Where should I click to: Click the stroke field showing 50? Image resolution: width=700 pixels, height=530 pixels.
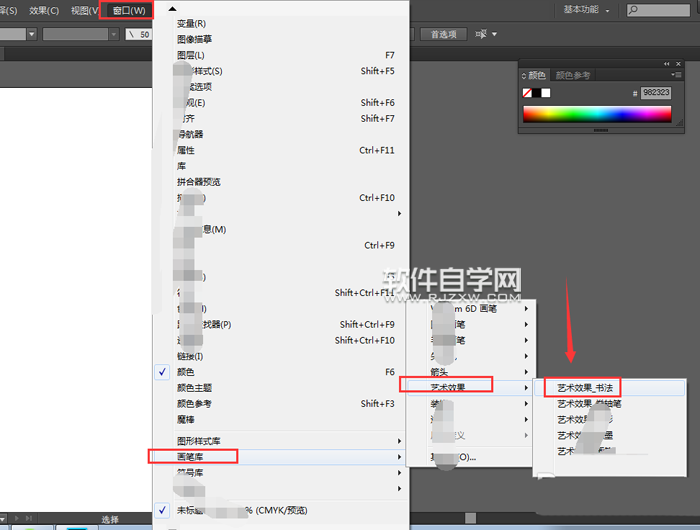[x=138, y=34]
